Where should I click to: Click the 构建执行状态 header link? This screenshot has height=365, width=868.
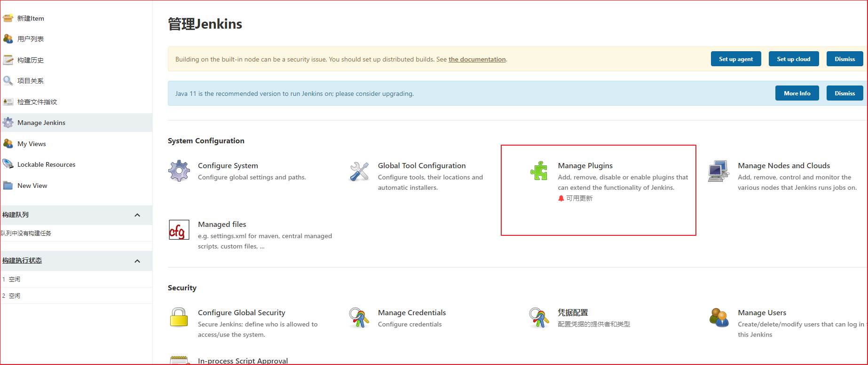point(22,260)
